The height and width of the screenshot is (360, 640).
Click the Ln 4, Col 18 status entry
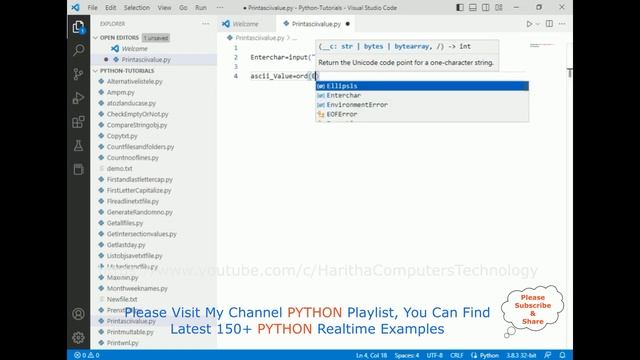tap(371, 355)
